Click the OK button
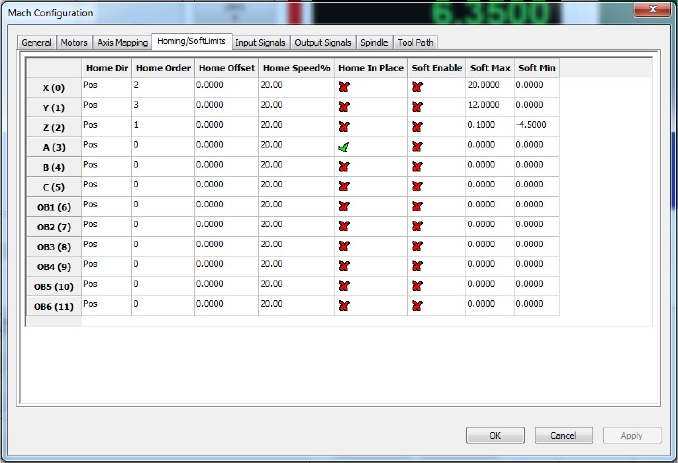This screenshot has height=463, width=678. [495, 435]
